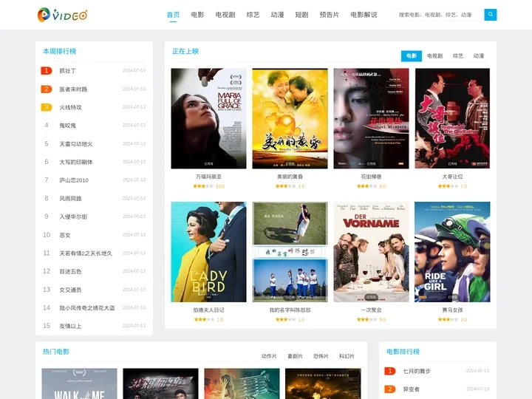
Task: Open weekly ranking entry 风雨同路
Action: 71,199
